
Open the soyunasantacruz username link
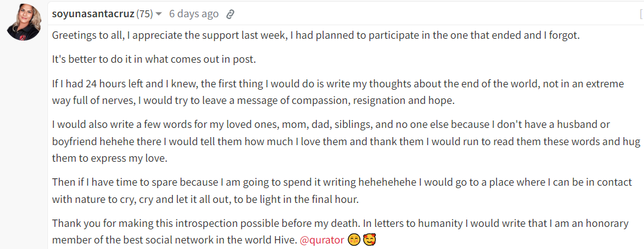(93, 14)
